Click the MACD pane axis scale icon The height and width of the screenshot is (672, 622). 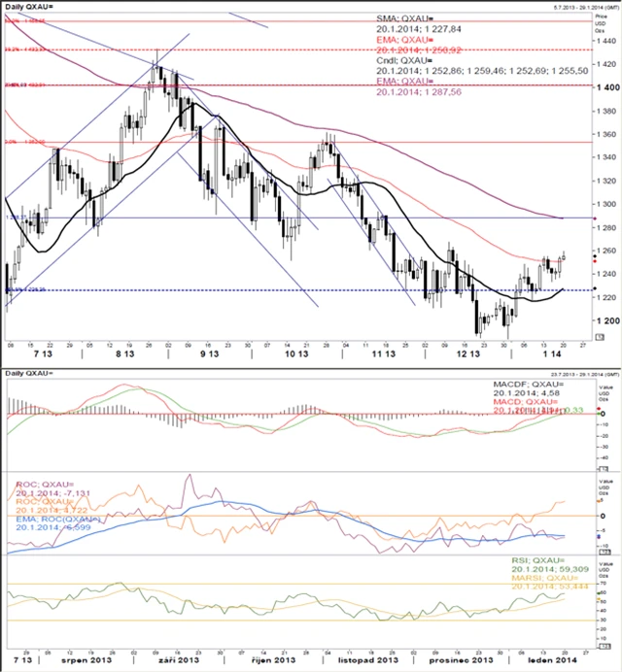tap(604, 469)
